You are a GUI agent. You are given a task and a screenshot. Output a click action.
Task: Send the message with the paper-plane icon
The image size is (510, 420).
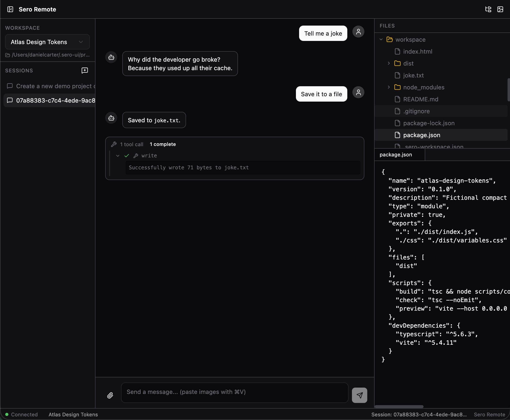(359, 395)
